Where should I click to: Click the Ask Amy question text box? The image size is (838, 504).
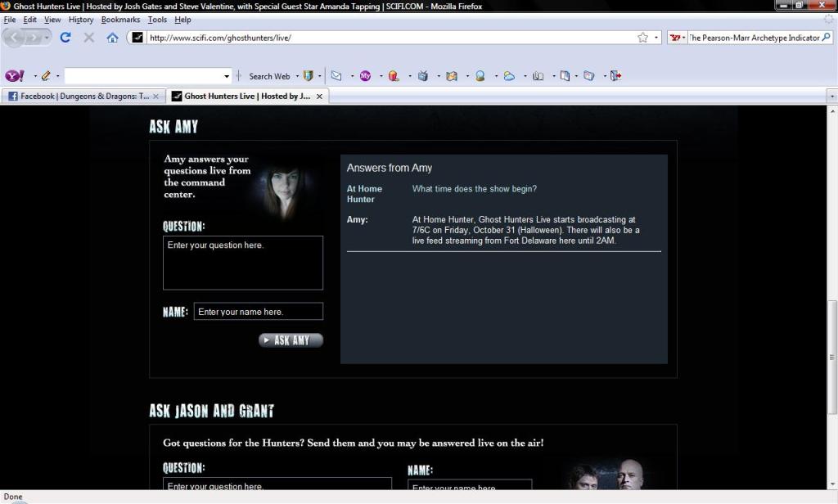click(243, 263)
